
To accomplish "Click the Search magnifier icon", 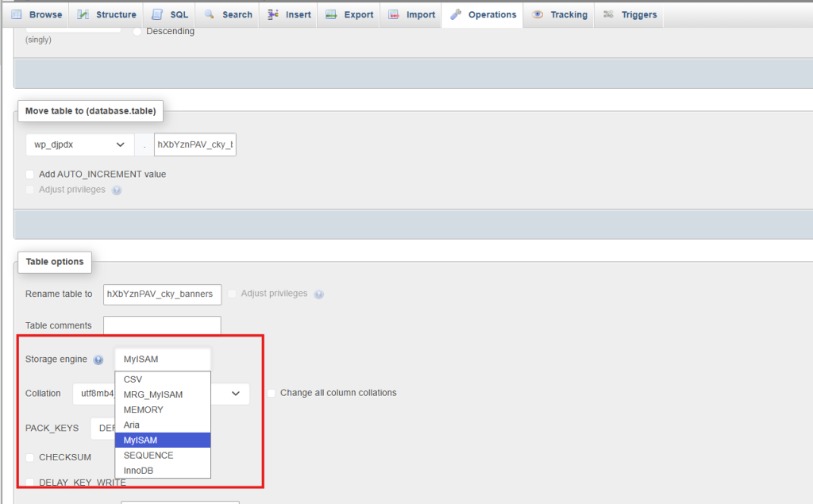I will click(x=210, y=14).
